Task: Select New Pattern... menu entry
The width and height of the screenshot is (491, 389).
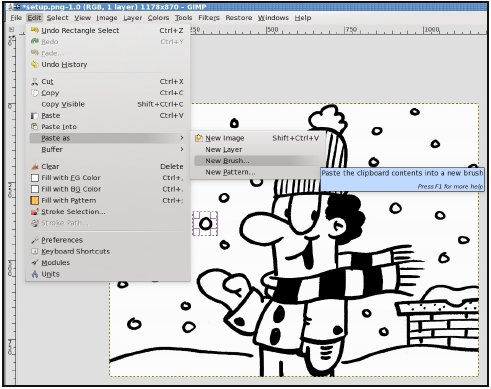Action: tap(230, 172)
